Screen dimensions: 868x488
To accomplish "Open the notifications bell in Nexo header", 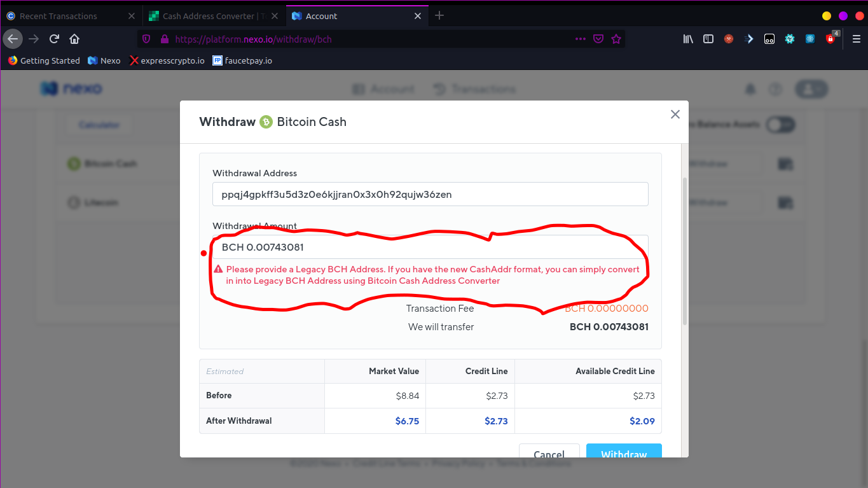I will point(751,89).
